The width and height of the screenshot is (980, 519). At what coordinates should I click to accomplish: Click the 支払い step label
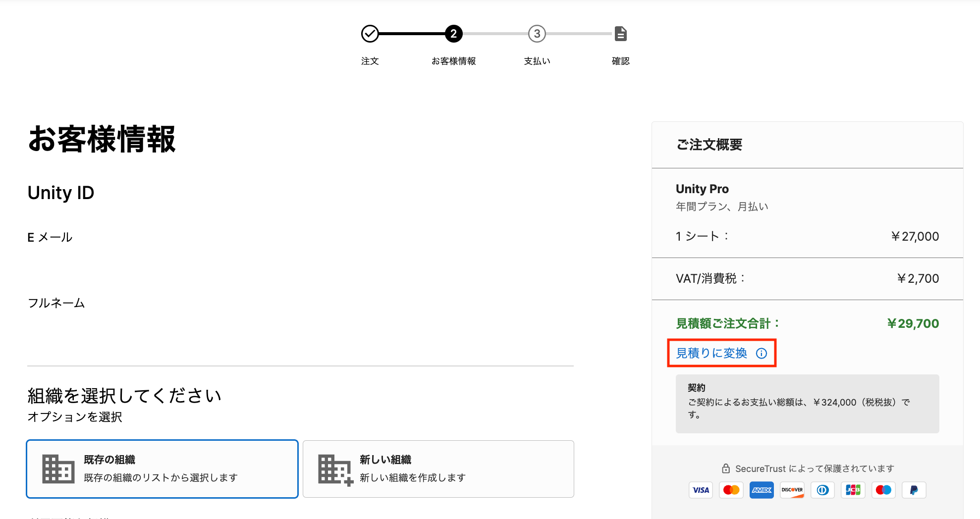click(x=537, y=61)
